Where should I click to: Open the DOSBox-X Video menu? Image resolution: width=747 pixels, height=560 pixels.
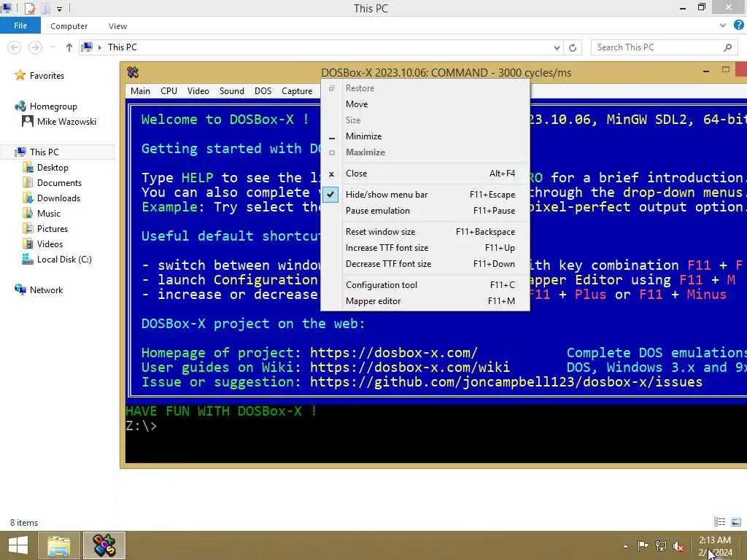pyautogui.click(x=198, y=91)
